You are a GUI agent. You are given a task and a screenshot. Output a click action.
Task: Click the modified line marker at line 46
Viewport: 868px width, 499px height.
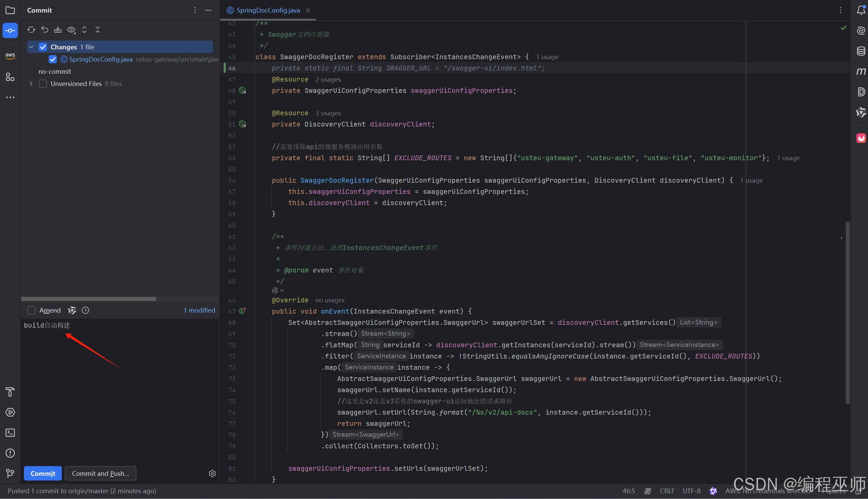tap(225, 68)
